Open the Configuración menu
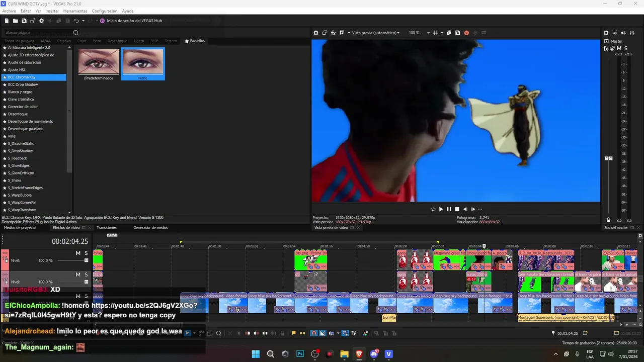The image size is (644, 362). (x=105, y=11)
